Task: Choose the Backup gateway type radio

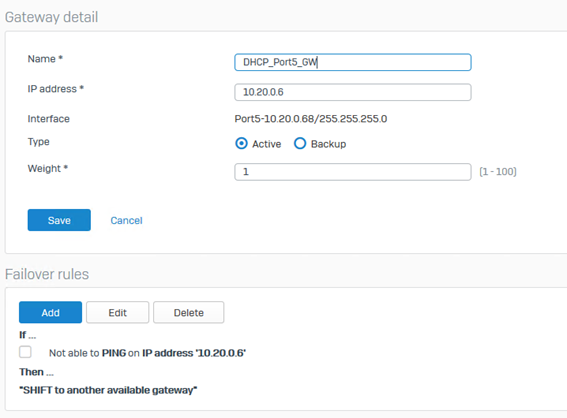Action: click(x=300, y=144)
